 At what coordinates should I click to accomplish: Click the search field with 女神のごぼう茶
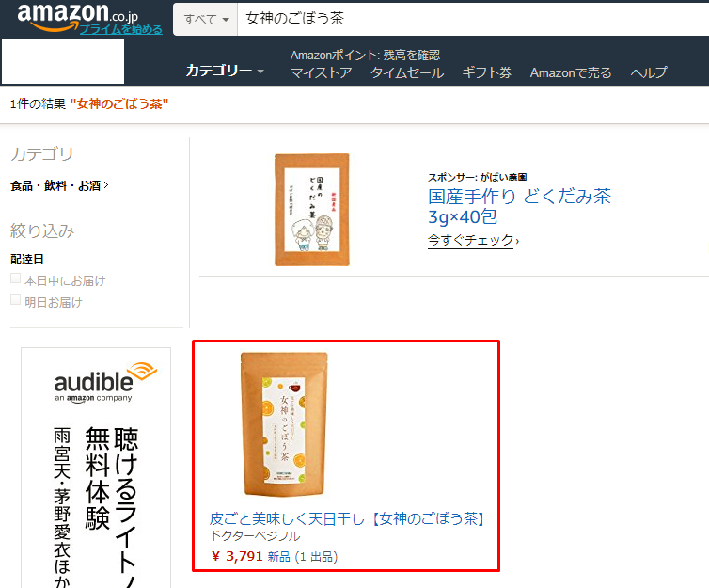[473, 19]
